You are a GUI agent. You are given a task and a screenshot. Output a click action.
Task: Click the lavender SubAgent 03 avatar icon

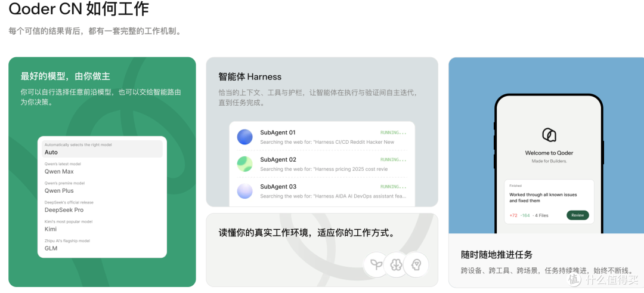point(245,191)
